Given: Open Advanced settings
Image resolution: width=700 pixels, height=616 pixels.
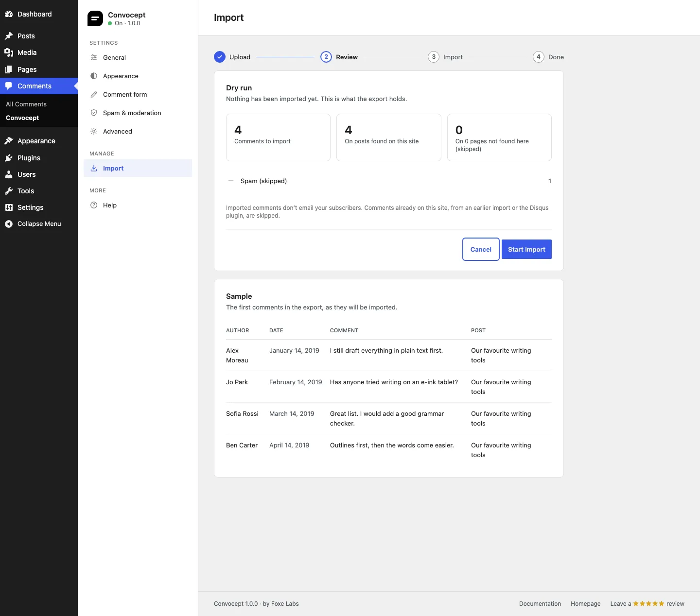Looking at the screenshot, I should click(x=138, y=131).
